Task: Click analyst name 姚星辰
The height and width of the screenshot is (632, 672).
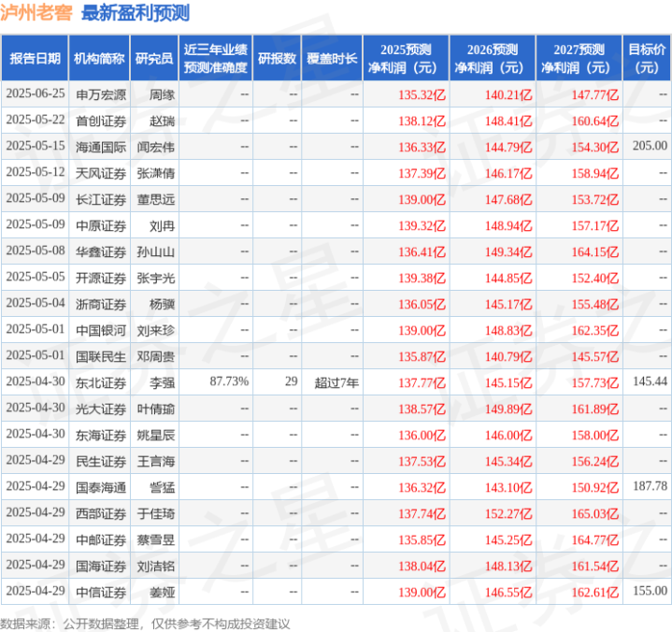Action: [155, 435]
